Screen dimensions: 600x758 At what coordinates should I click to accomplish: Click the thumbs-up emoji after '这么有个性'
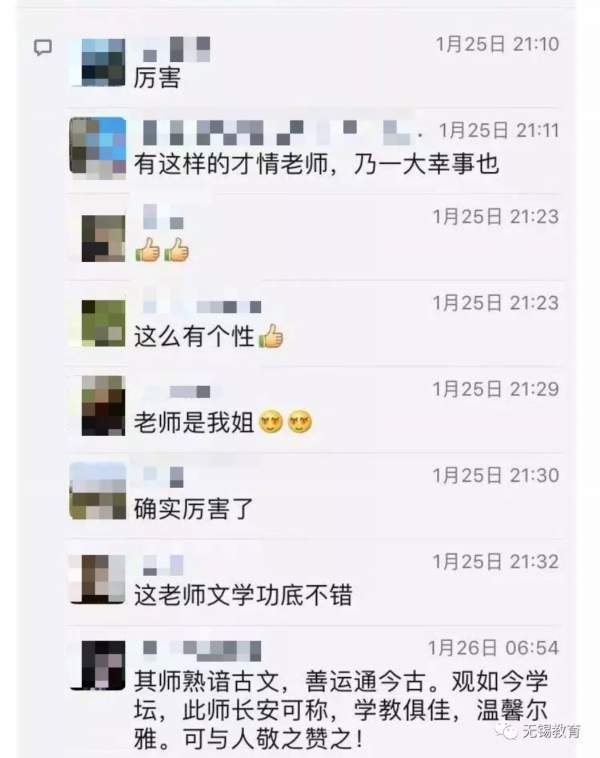(271, 336)
